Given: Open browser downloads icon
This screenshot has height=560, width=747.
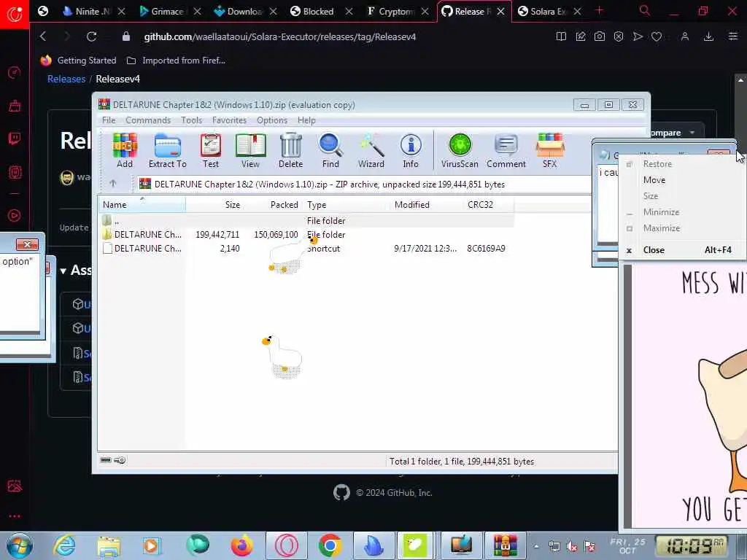Looking at the screenshot, I should [x=708, y=36].
